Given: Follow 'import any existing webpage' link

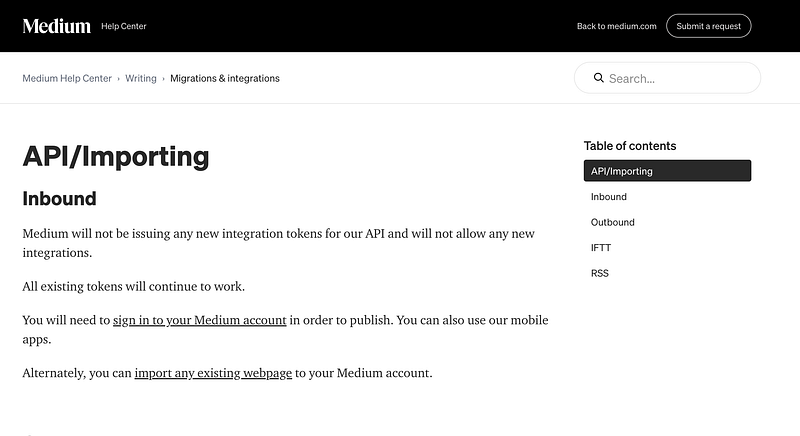Looking at the screenshot, I should click(213, 373).
